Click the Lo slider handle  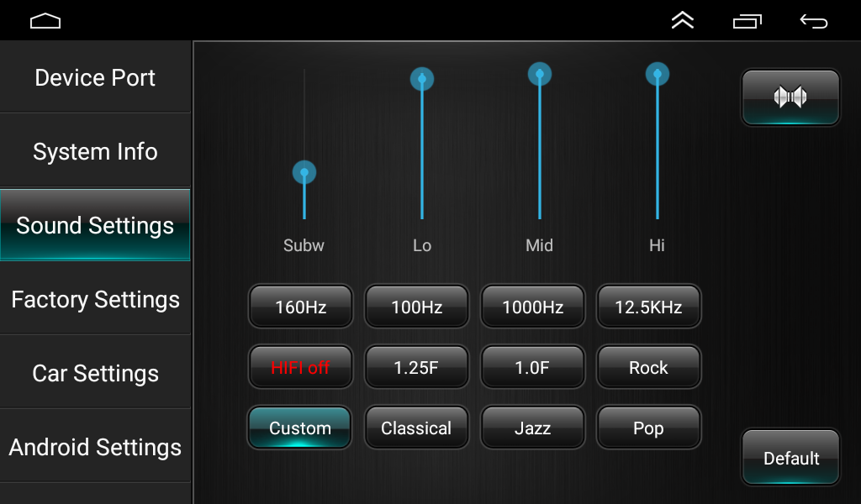pos(422,79)
